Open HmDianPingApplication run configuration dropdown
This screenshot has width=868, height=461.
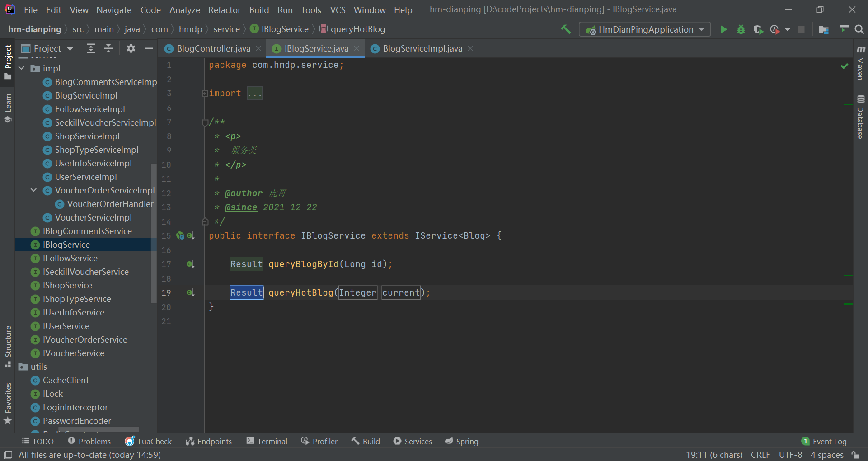tap(645, 29)
